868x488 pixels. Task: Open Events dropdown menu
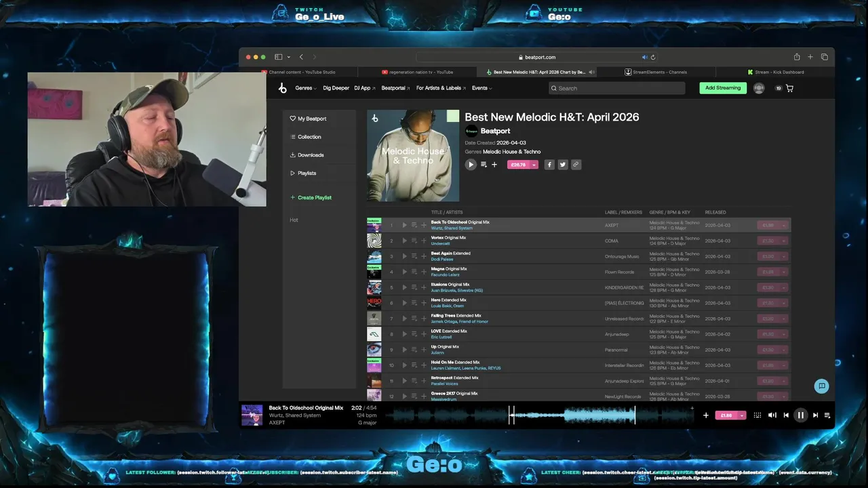point(481,88)
